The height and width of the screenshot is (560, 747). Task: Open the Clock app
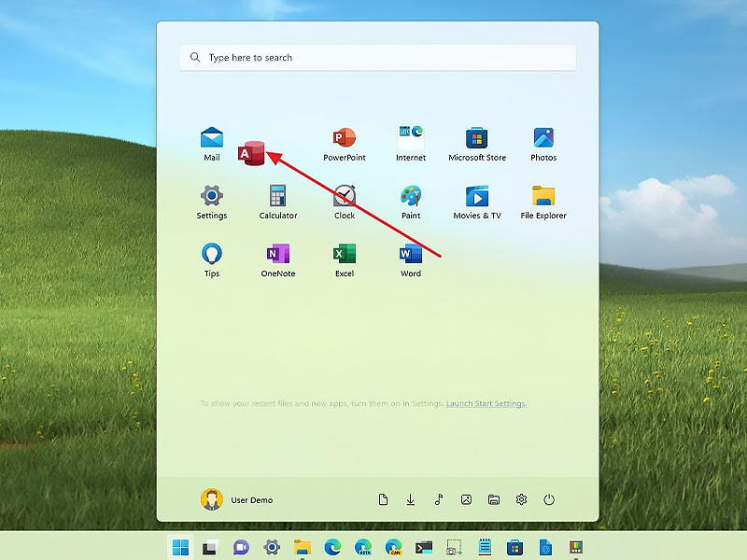tap(344, 203)
